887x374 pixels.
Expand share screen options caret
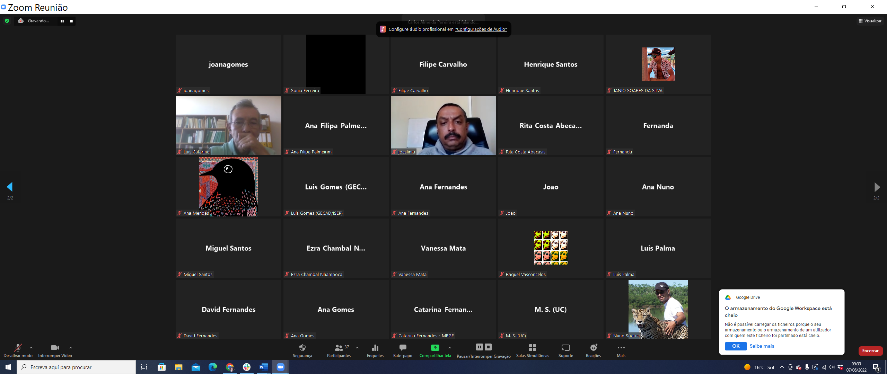point(450,347)
